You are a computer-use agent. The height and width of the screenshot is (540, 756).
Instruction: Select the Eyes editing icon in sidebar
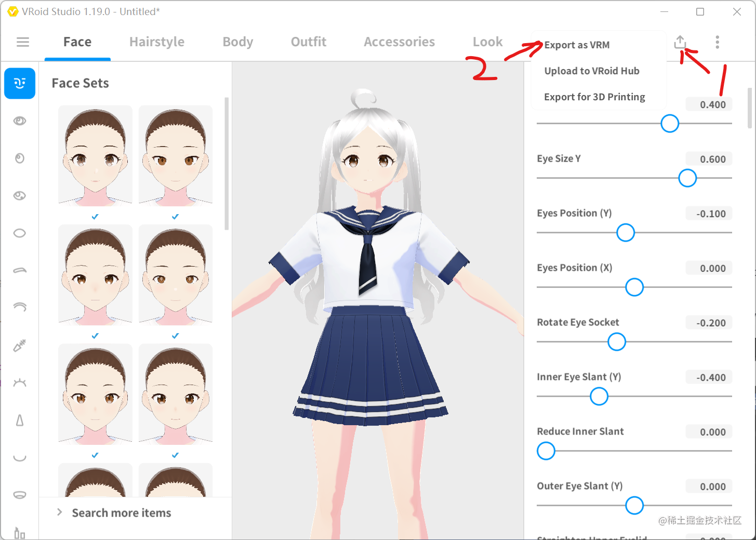click(20, 121)
